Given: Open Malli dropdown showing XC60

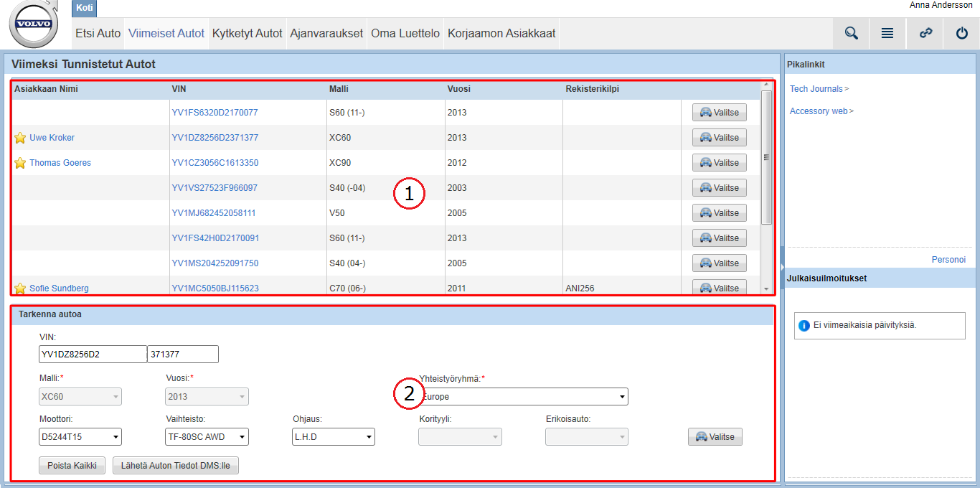Looking at the screenshot, I should (80, 397).
